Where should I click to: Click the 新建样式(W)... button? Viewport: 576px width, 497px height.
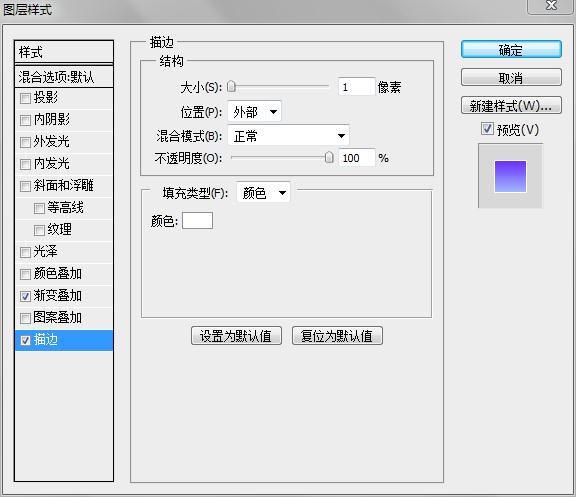click(511, 106)
